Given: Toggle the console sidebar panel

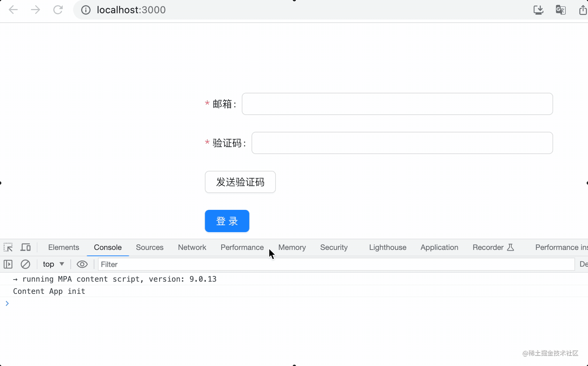Looking at the screenshot, I should pos(8,264).
